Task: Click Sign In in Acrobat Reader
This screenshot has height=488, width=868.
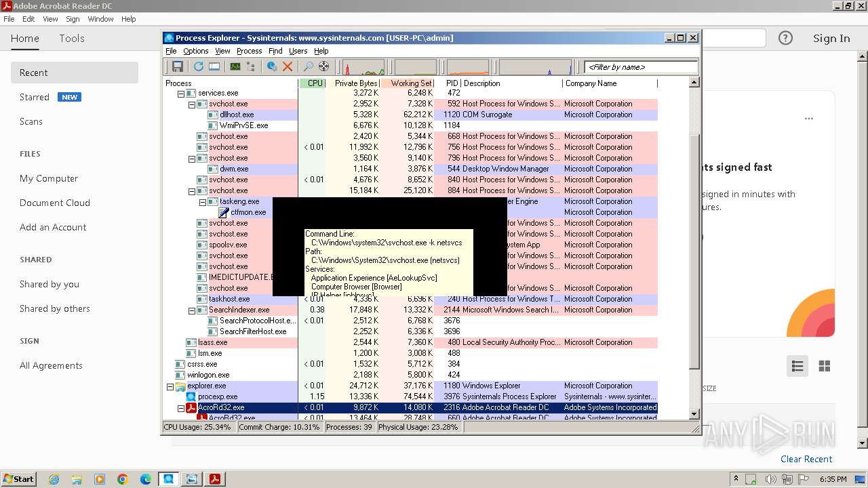Action: (831, 39)
